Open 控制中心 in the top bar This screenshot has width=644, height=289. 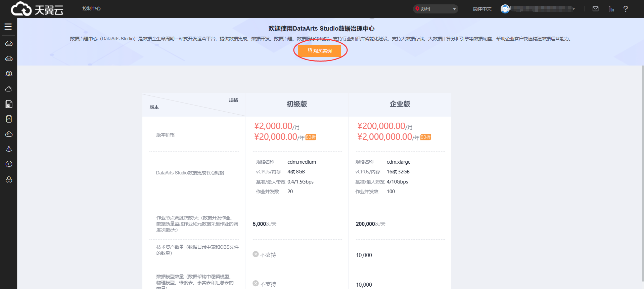91,8
